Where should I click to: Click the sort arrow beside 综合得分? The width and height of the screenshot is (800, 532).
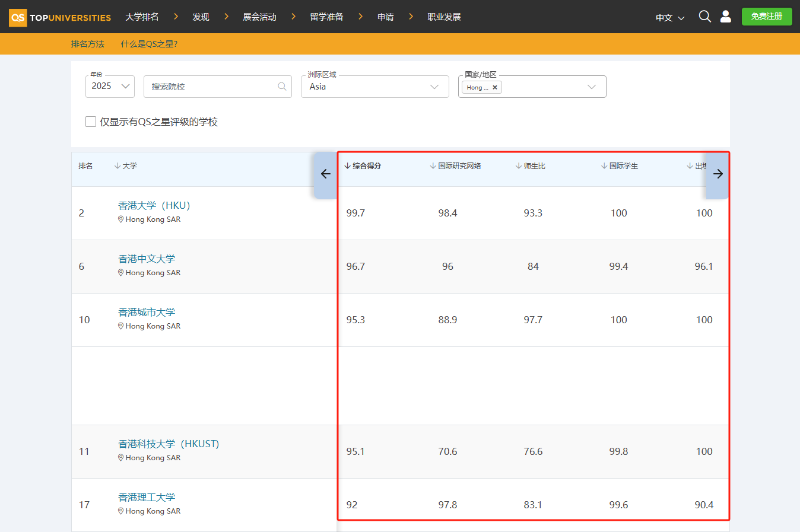347,166
